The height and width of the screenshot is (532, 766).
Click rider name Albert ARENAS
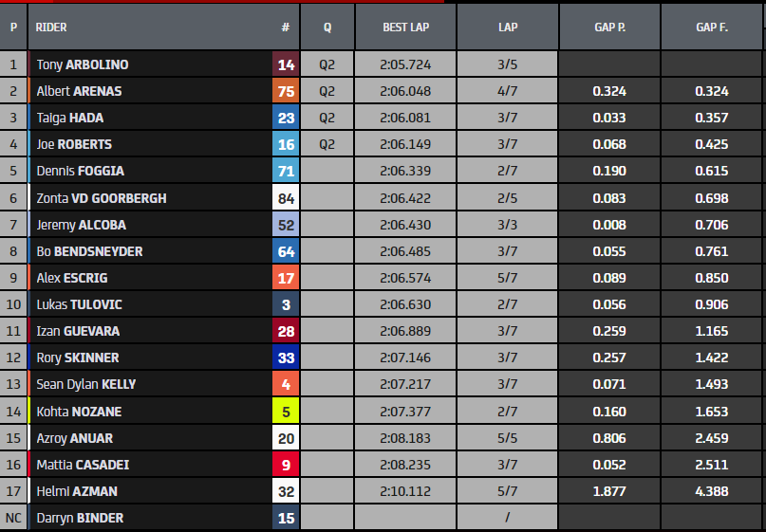click(79, 92)
